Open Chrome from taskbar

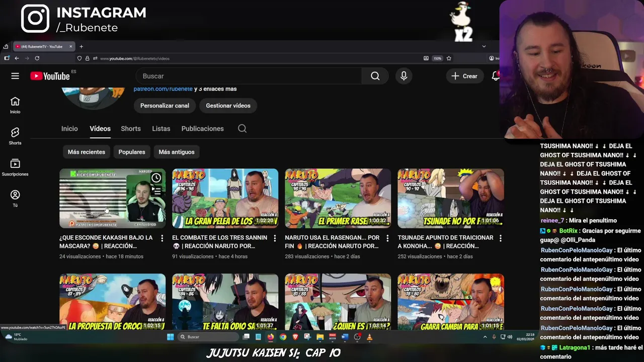[283, 337]
